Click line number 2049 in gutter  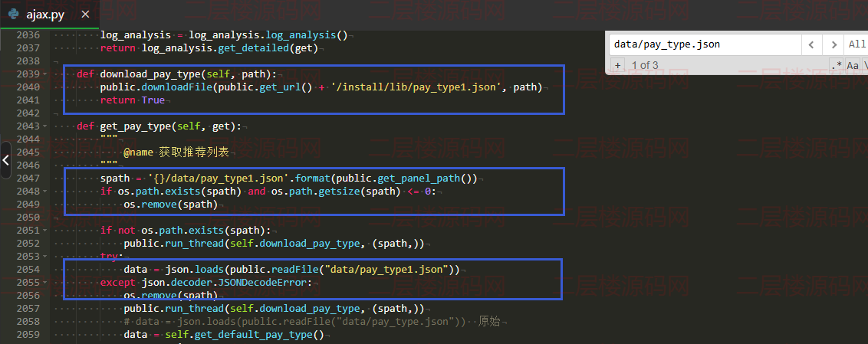[x=28, y=204]
